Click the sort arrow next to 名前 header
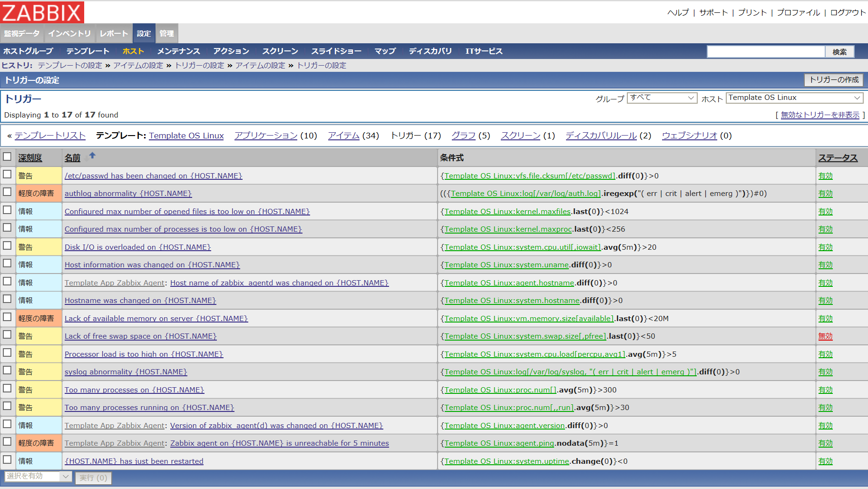The height and width of the screenshot is (489, 868). (92, 156)
